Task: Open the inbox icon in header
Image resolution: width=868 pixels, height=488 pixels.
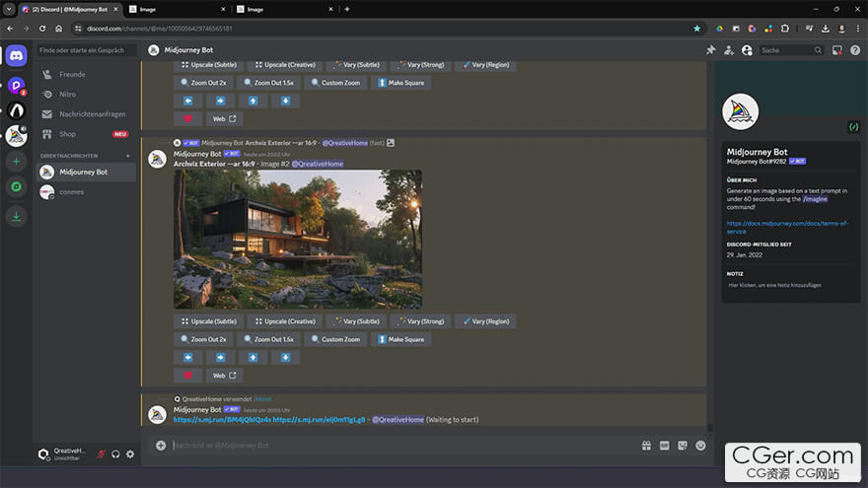Action: pyautogui.click(x=837, y=50)
